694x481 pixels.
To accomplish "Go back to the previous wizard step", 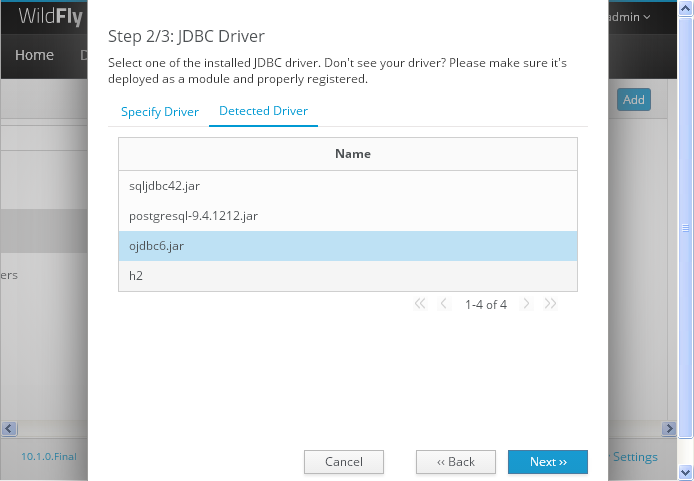I will tap(456, 462).
